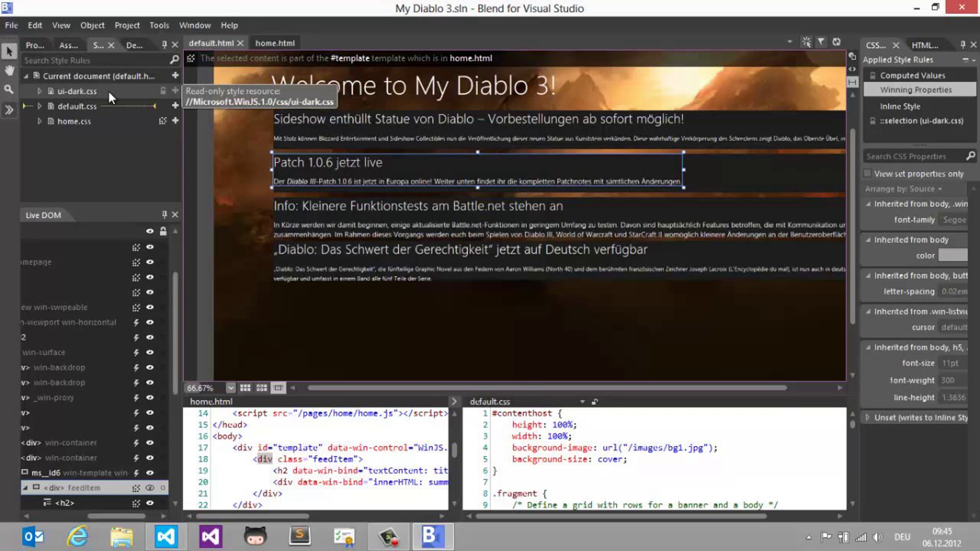This screenshot has height=551, width=980.
Task: Hide the feedItem div in Live DOM
Action: point(150,488)
